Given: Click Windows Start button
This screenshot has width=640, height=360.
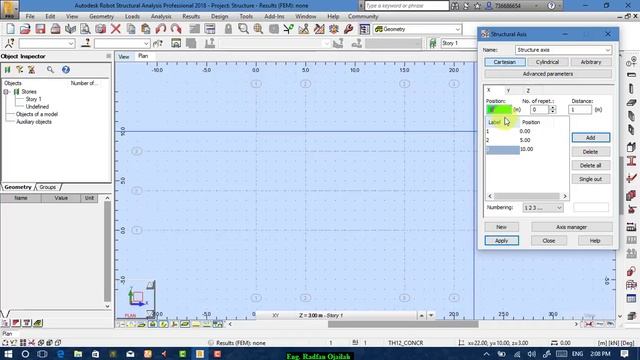Looking at the screenshot, I should click(8, 353).
